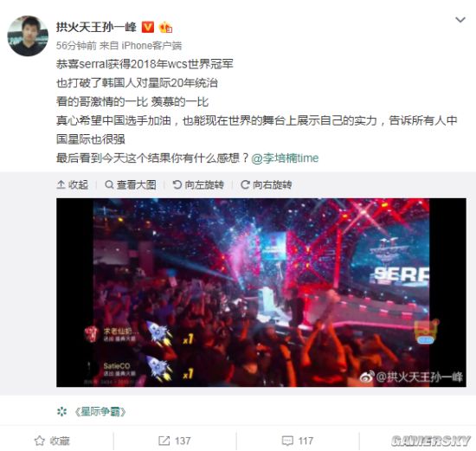Viewport: 476px width, 451px height.
Task: Open username 拱火天王孙一峰 profile
Action: (x=96, y=27)
